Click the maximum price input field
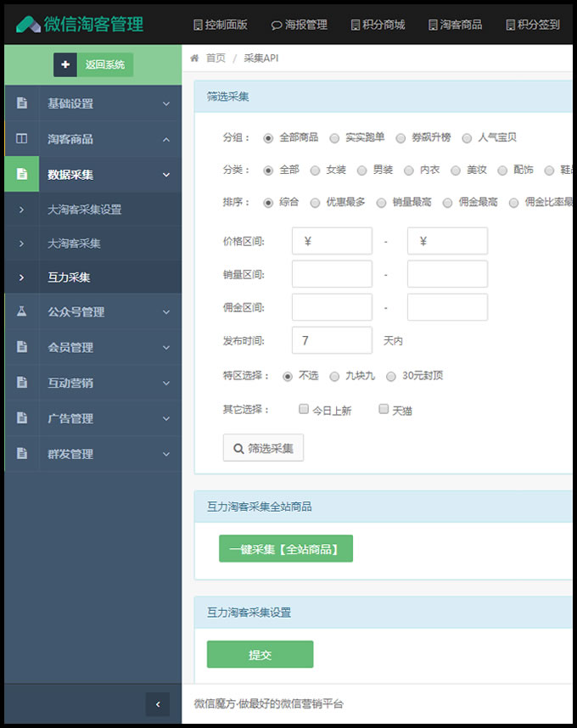 [x=447, y=241]
